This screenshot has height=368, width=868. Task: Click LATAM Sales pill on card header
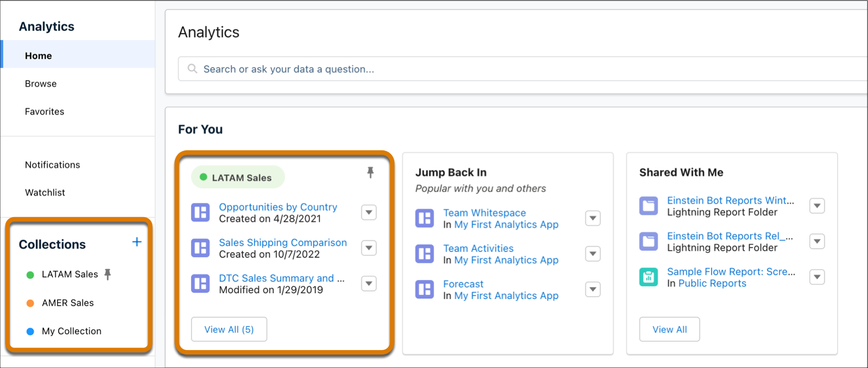coord(238,177)
